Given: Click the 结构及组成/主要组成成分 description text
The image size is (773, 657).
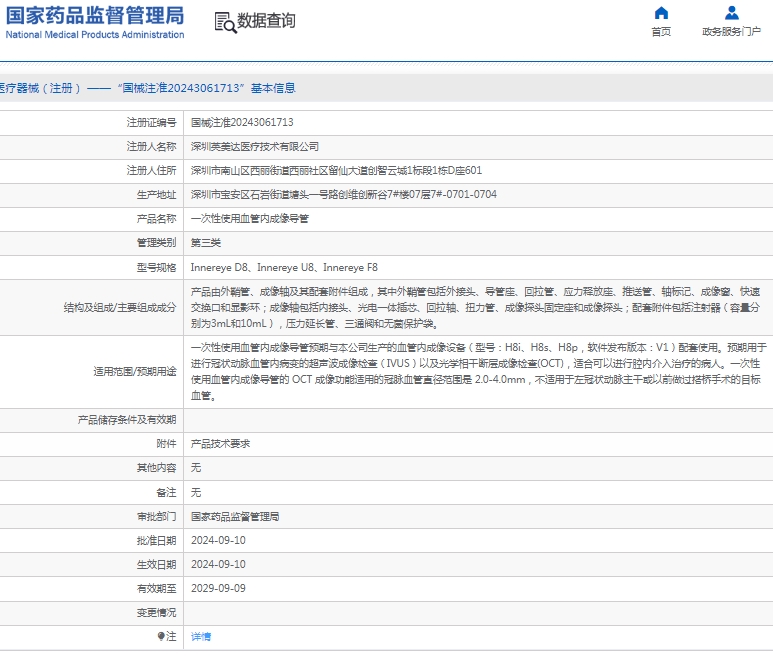Looking at the screenshot, I should (x=475, y=308).
